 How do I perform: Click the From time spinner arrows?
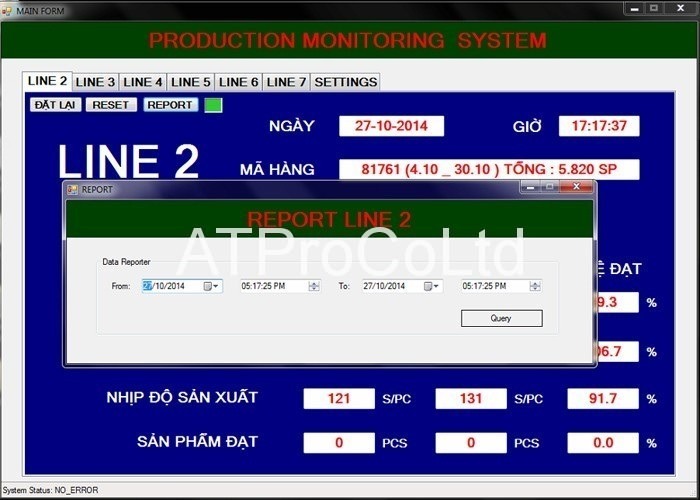314,286
